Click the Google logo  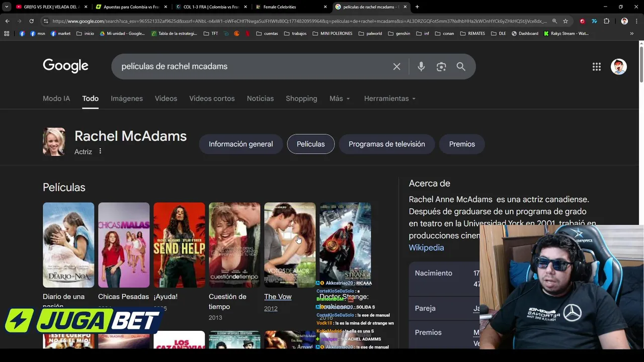pos(65,66)
